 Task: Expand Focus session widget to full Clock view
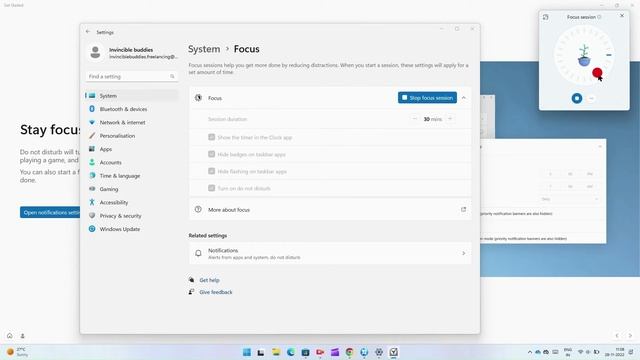(546, 17)
